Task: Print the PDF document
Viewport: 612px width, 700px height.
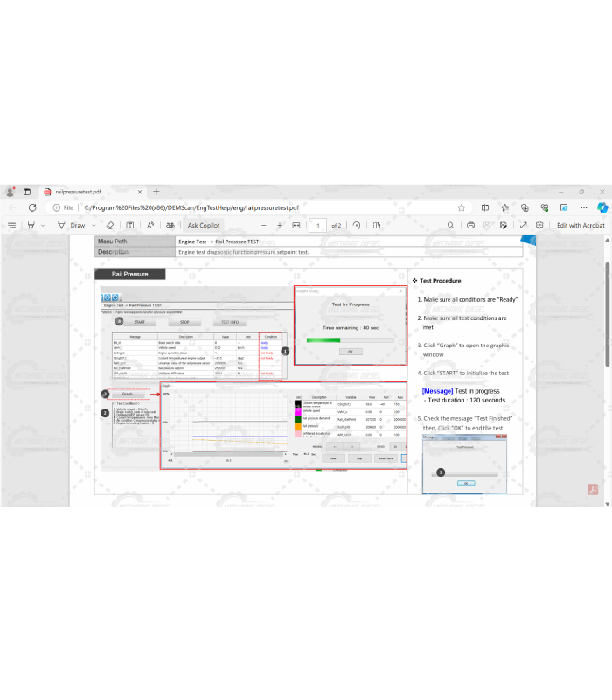Action: tap(471, 225)
